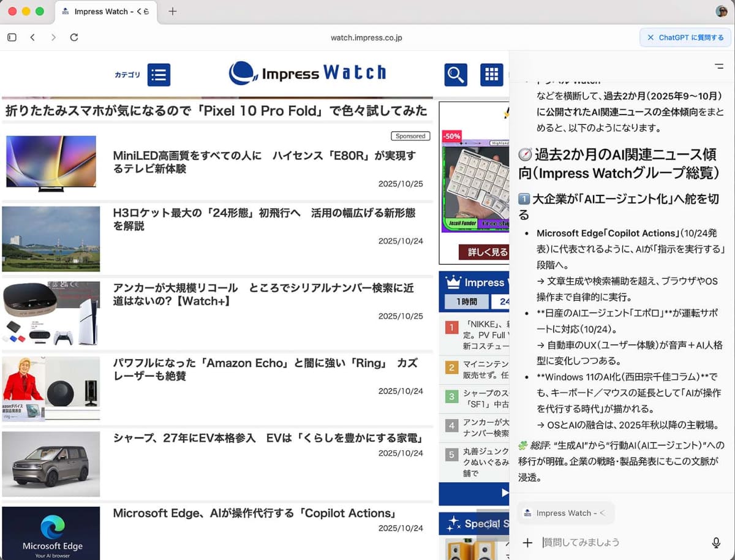Open the user profile avatar
The height and width of the screenshot is (560, 735).
(722, 11)
